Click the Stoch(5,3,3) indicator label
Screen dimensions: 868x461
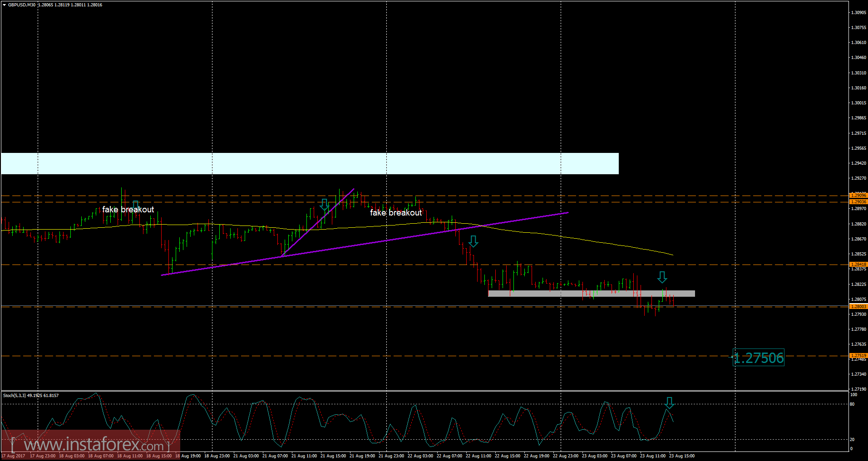click(31, 396)
